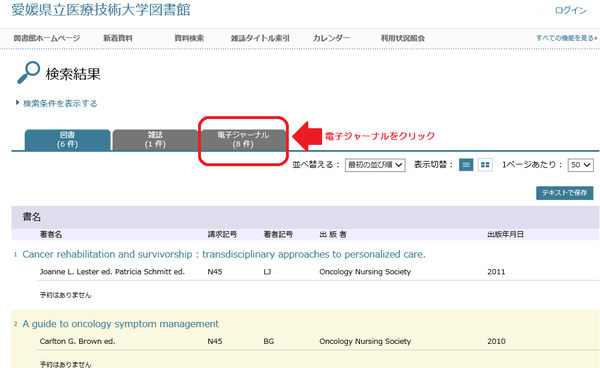Image resolution: width=600 pixels, height=368 pixels.
Task: Select the 雑誌 (1件) tab
Action: point(155,140)
